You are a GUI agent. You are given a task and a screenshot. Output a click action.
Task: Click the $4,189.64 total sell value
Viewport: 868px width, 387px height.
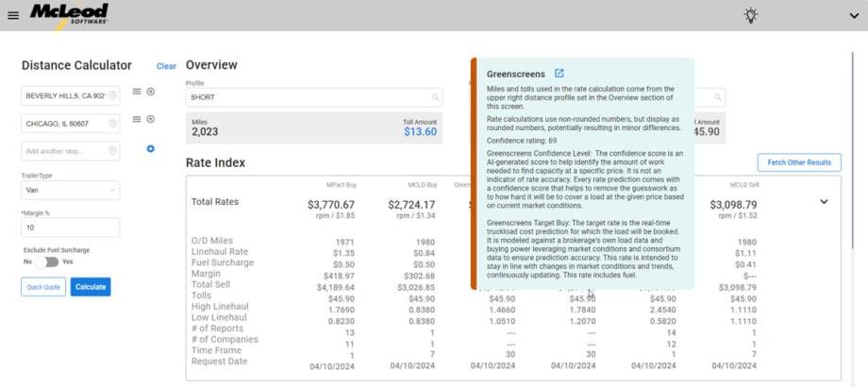(x=336, y=288)
